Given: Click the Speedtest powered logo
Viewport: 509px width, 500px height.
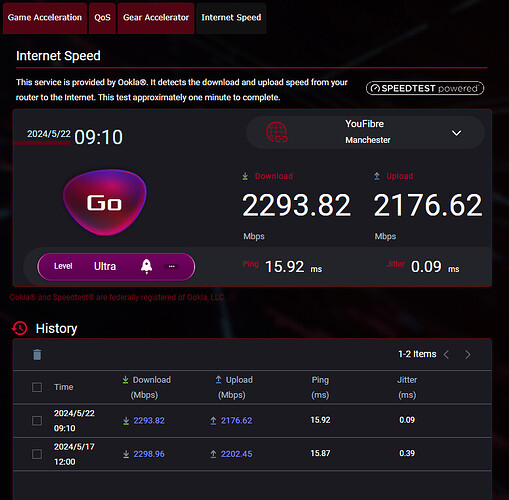Looking at the screenshot, I should pyautogui.click(x=425, y=88).
